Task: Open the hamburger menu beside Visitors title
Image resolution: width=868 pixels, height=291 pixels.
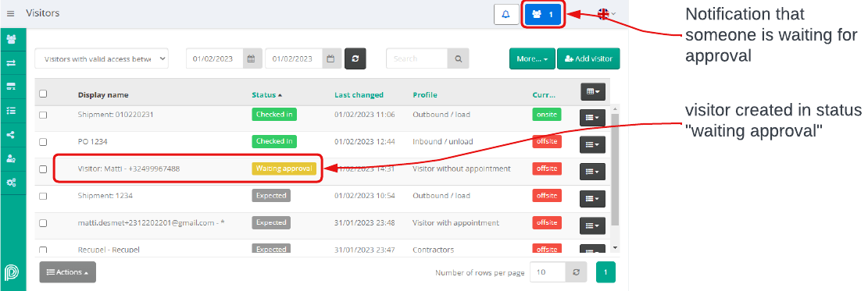Action: (x=10, y=13)
